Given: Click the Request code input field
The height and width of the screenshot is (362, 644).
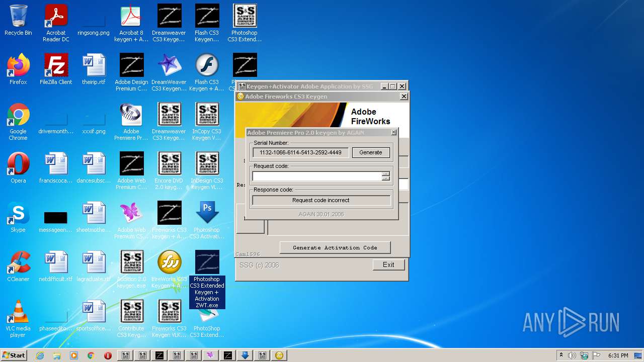Looking at the screenshot, I should [317, 176].
